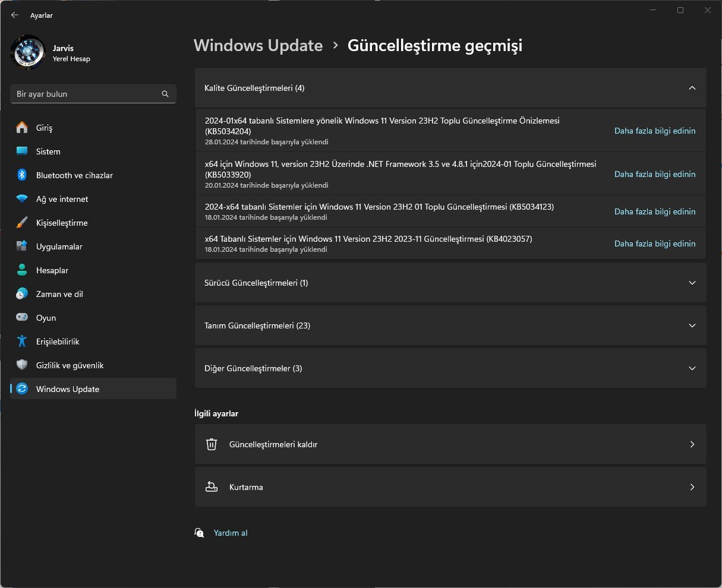This screenshot has width=722, height=588.
Task: Click 'Güncelleştirme geçmişi' page title
Action: [435, 45]
